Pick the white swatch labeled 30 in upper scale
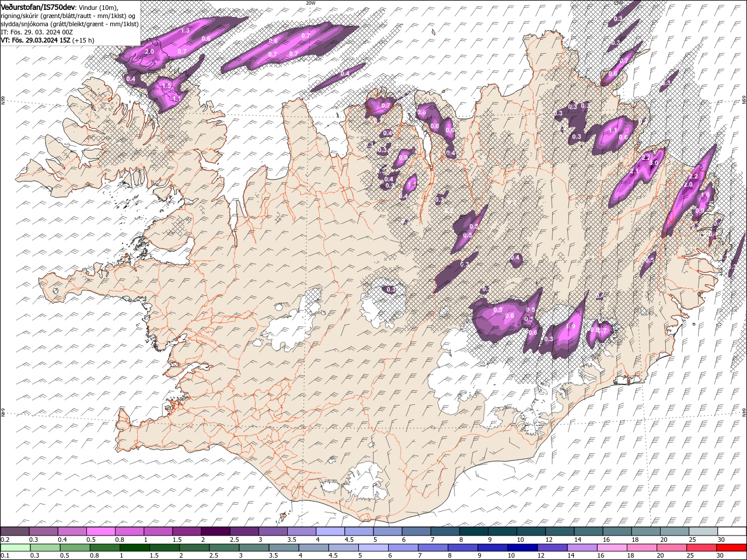Screen dimensions: 747x560 (x=732, y=531)
